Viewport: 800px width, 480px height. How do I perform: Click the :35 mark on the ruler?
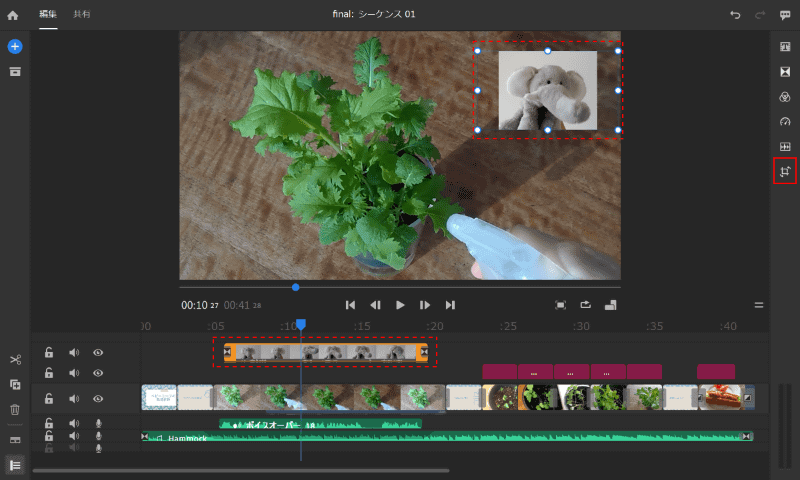(655, 326)
